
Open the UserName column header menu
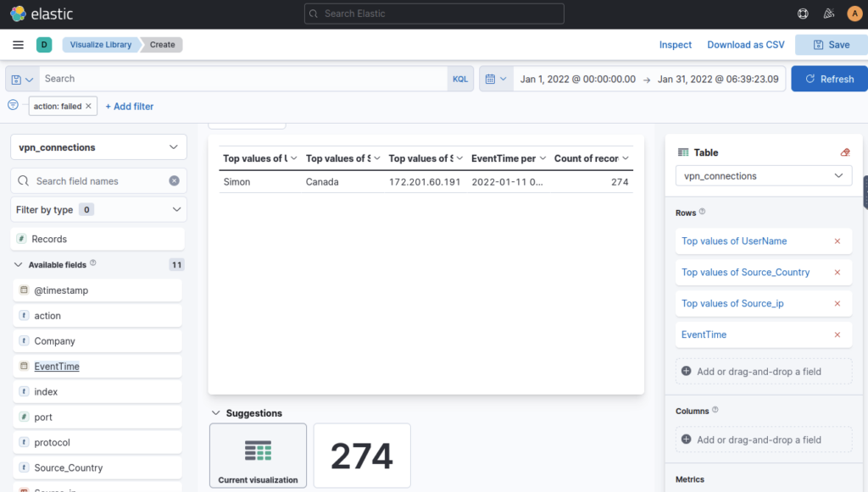pos(293,158)
